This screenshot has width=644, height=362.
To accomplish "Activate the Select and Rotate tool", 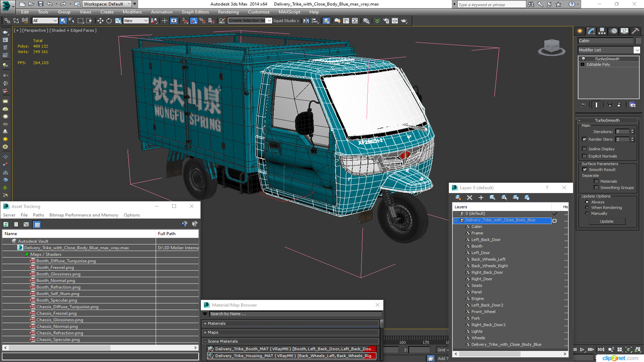I will tap(109, 21).
